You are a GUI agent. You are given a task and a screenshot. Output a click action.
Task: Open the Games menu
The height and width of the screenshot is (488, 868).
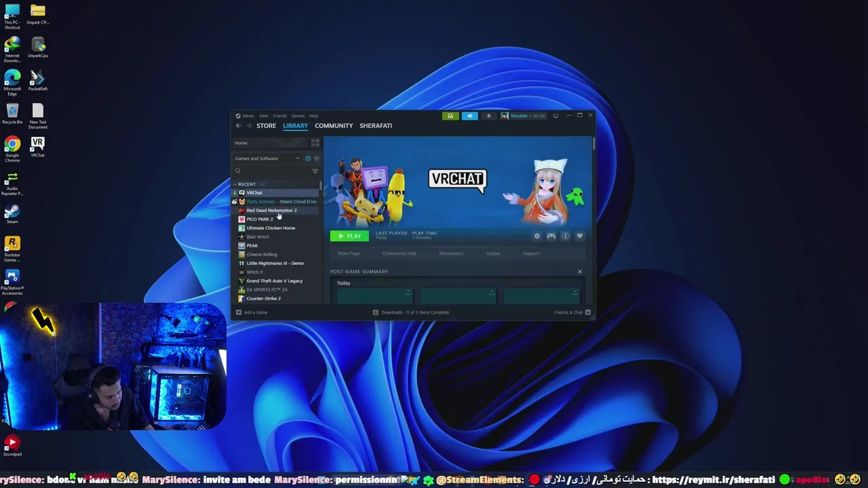[298, 116]
